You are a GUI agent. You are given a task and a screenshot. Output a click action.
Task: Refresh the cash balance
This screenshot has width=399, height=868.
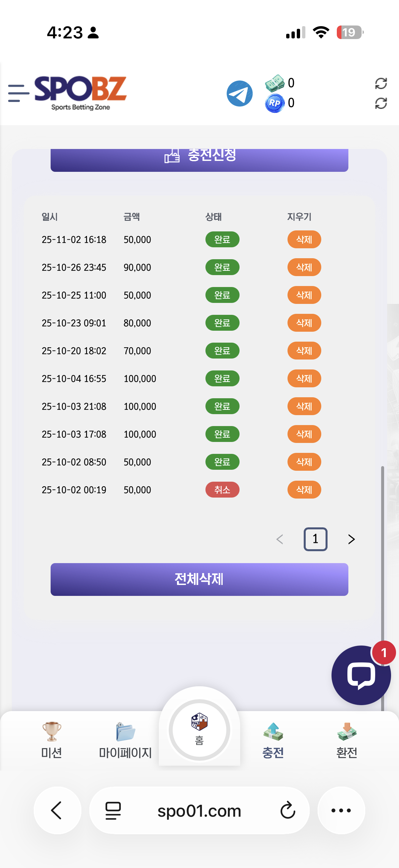coord(380,83)
